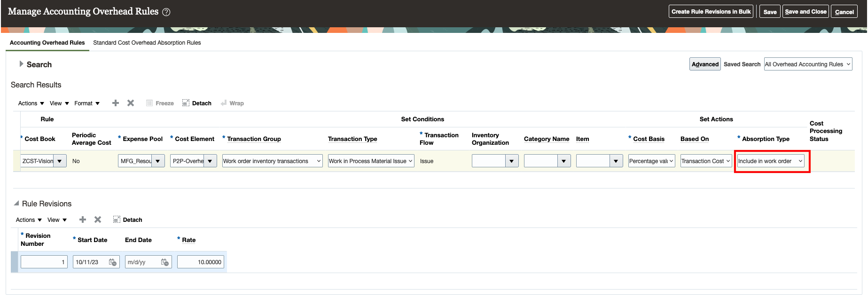Open the Start Date calendar picker

pos(113,262)
